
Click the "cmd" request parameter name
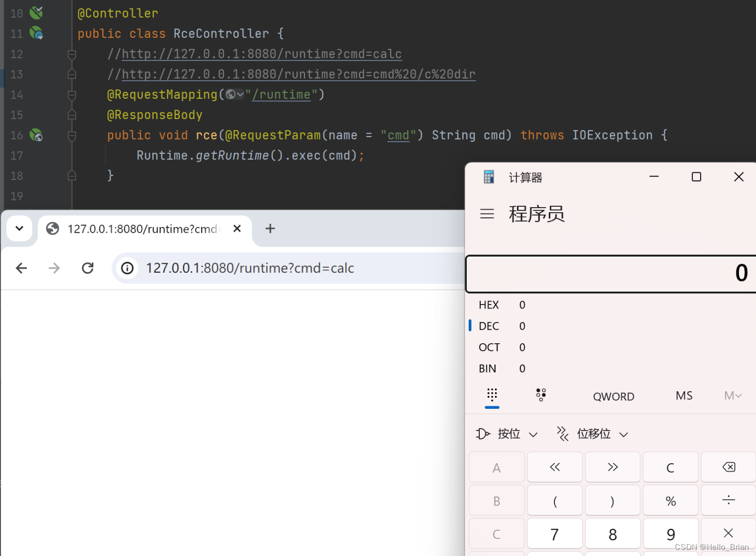[x=398, y=135]
